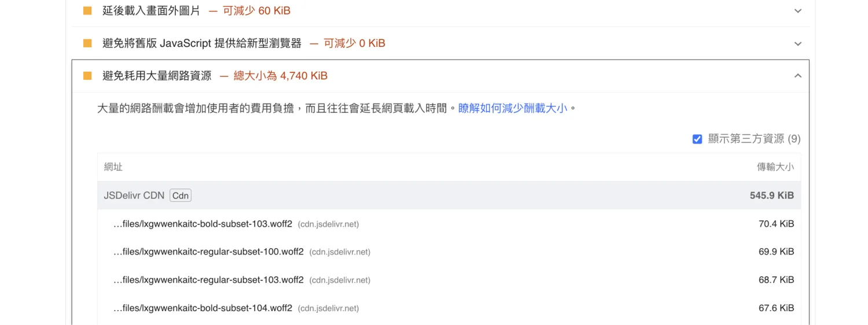
Task: Click the 顯示第三方資源 (9) label text
Action: (x=754, y=139)
